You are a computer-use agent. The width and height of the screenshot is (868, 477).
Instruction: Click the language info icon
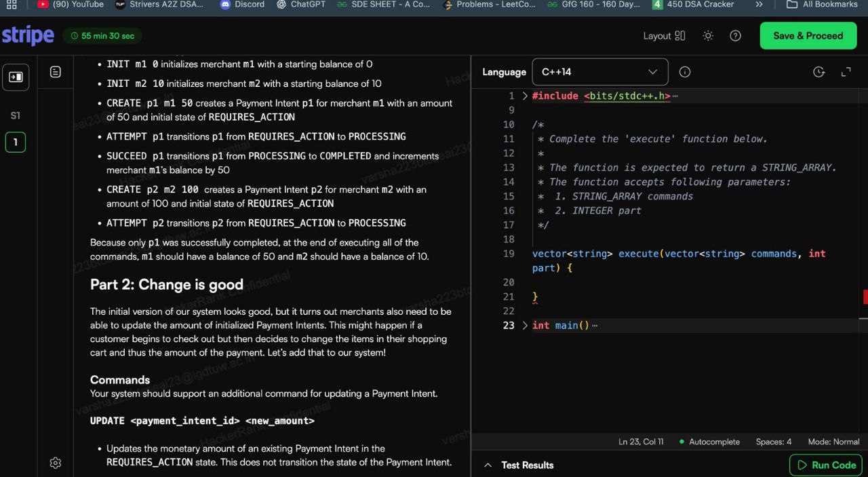pyautogui.click(x=685, y=72)
